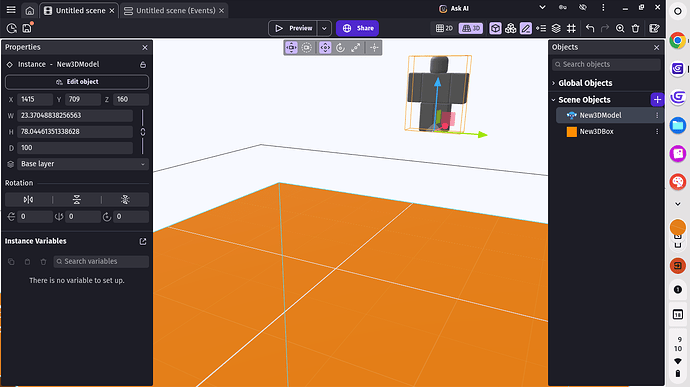
Task: Launch Preview of the game
Action: pos(293,28)
